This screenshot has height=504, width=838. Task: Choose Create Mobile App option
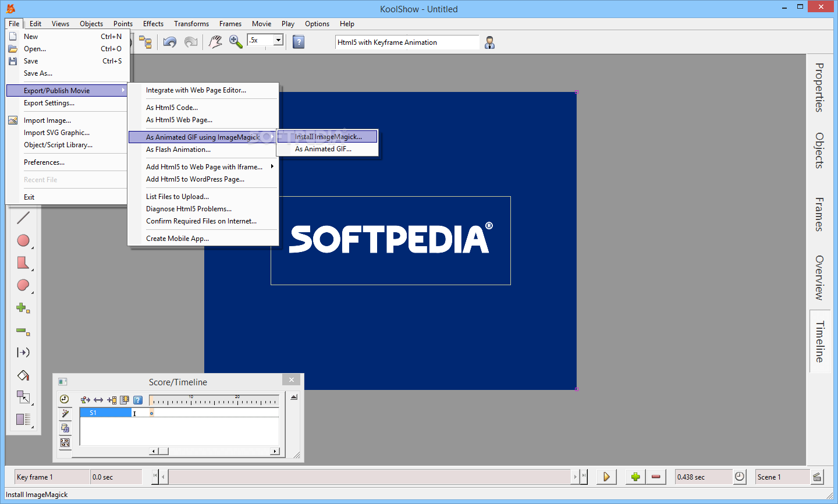pos(203,239)
